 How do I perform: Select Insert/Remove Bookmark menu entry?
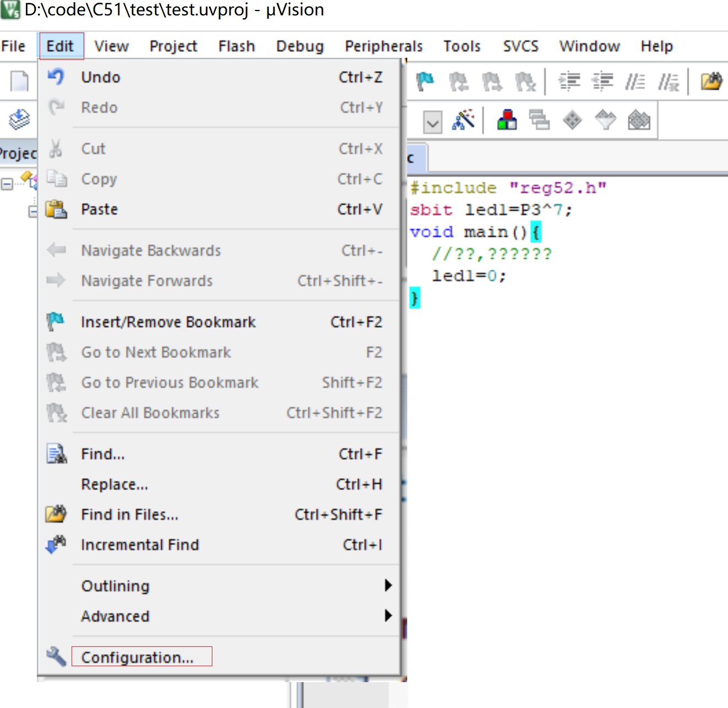tap(219, 322)
